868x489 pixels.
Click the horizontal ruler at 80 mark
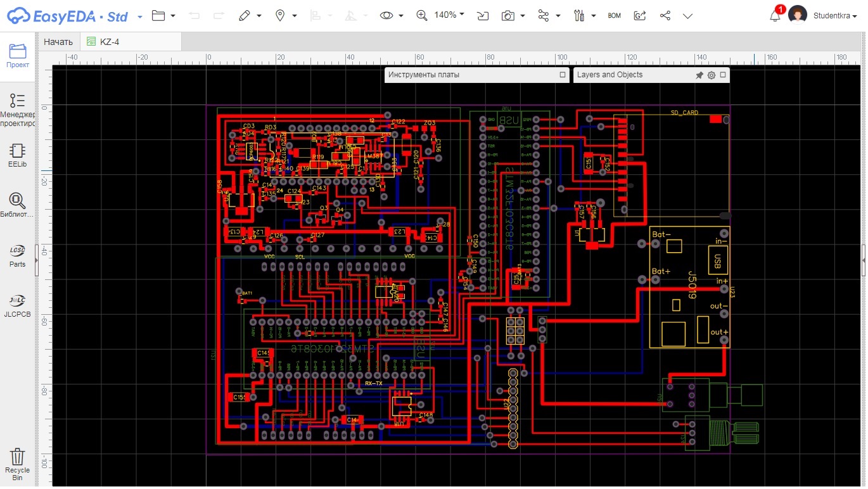[490, 57]
